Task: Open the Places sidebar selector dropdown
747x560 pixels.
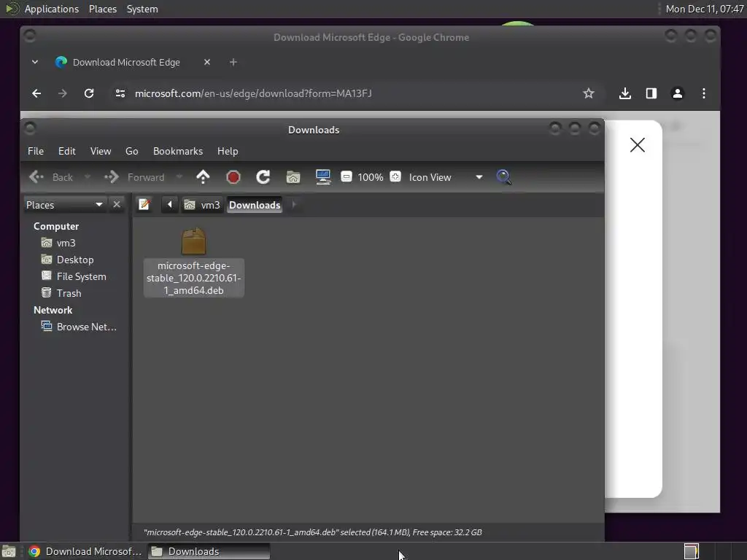Action: 65,205
